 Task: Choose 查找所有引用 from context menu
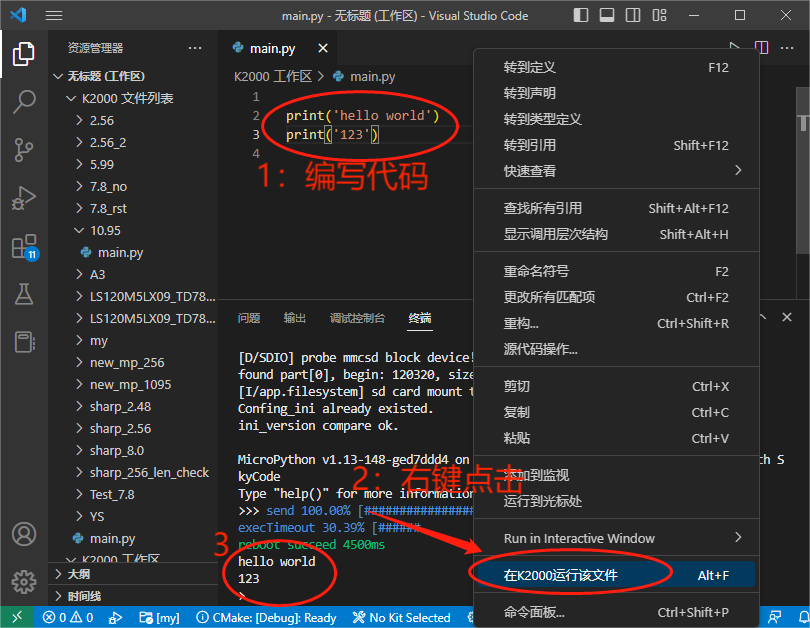pos(616,208)
